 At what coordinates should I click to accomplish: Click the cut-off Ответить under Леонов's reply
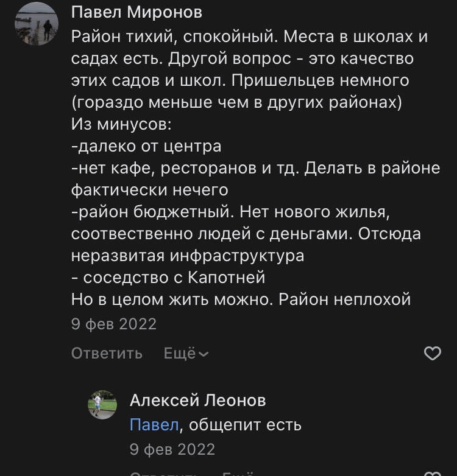[x=165, y=474]
